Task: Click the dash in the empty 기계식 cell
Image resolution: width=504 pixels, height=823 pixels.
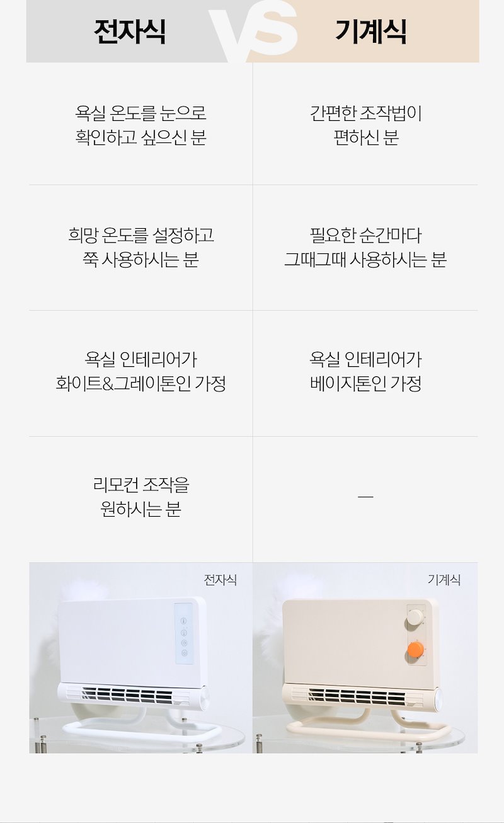Action: click(365, 497)
